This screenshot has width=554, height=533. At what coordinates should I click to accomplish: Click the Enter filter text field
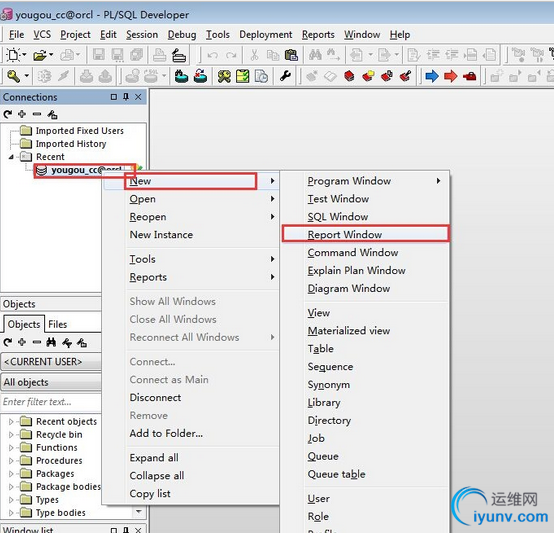[x=51, y=402]
